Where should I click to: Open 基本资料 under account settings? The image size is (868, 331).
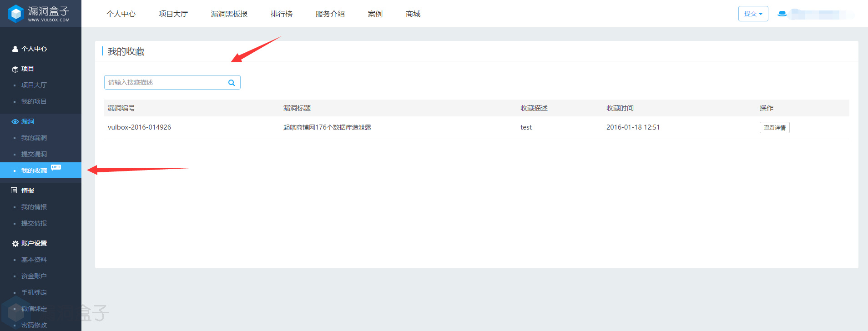pyautogui.click(x=34, y=260)
